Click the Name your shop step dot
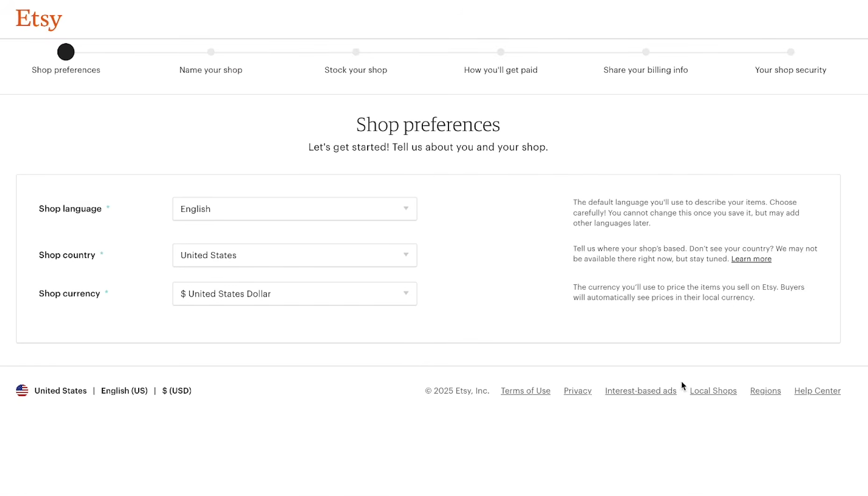868x496 pixels. (211, 52)
